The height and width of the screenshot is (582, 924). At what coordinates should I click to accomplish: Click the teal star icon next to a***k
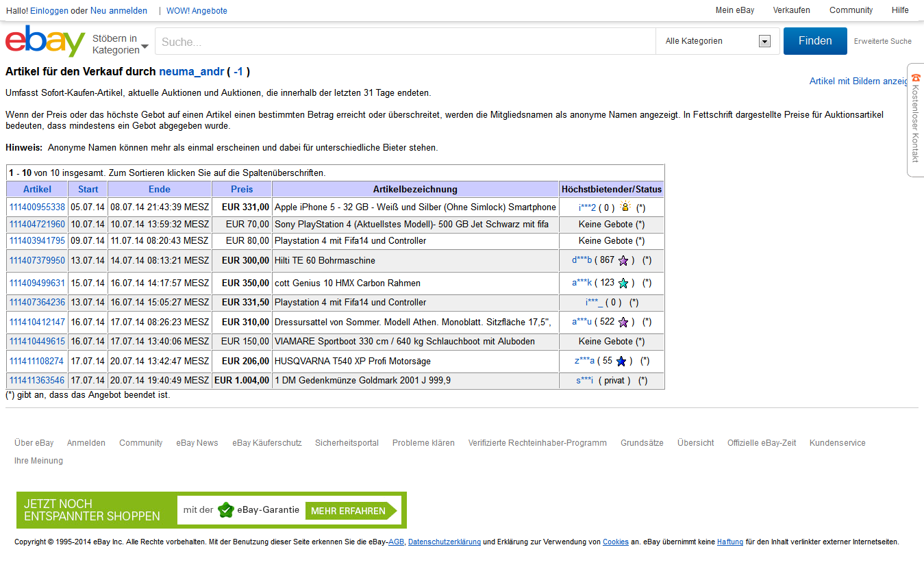[623, 283]
